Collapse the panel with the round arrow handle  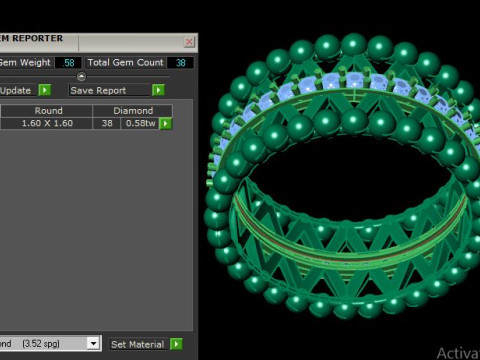(81, 77)
